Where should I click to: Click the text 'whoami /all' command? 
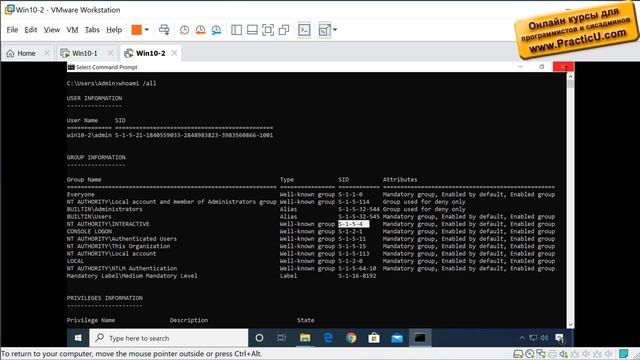click(137, 83)
